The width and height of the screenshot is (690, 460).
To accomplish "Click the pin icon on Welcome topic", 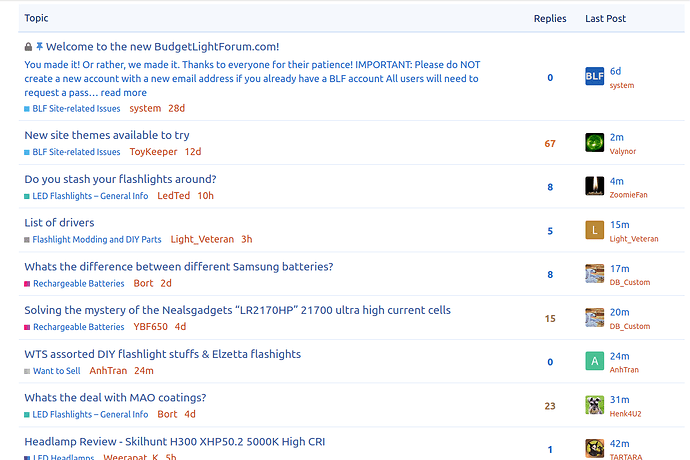I will [40, 46].
